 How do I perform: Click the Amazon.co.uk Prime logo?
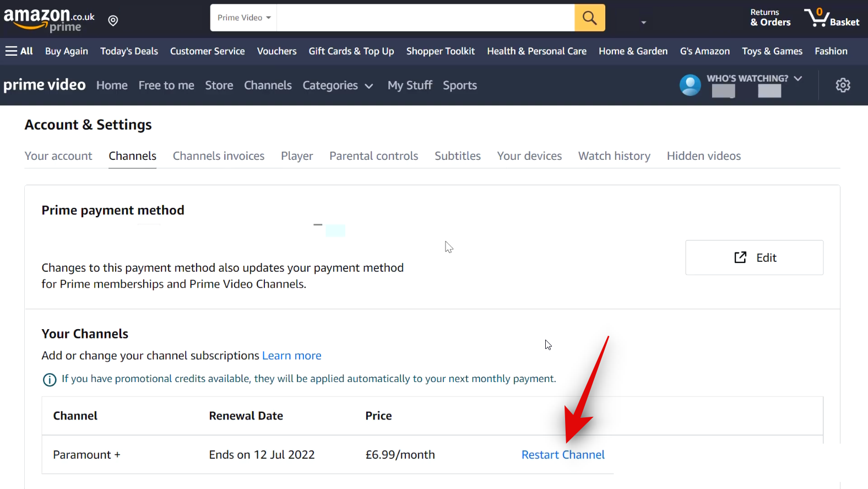pos(48,19)
